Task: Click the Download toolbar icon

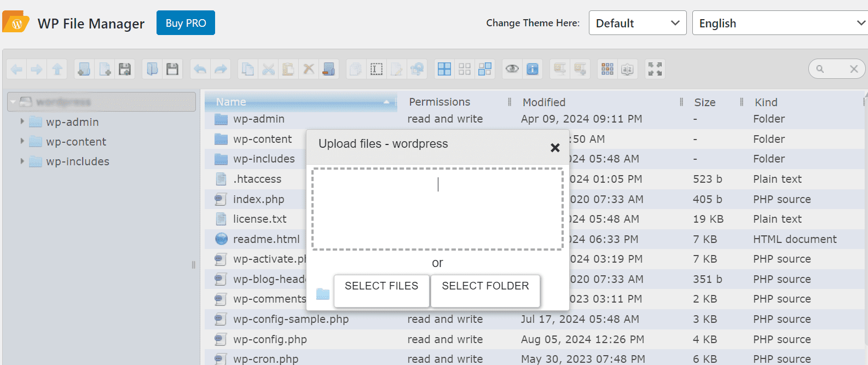Action: (x=172, y=69)
